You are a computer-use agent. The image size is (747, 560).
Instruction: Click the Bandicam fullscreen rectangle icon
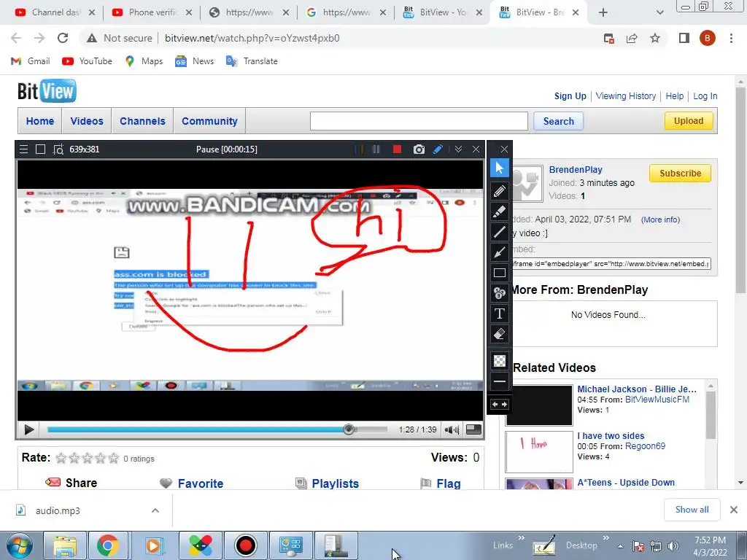(41, 149)
